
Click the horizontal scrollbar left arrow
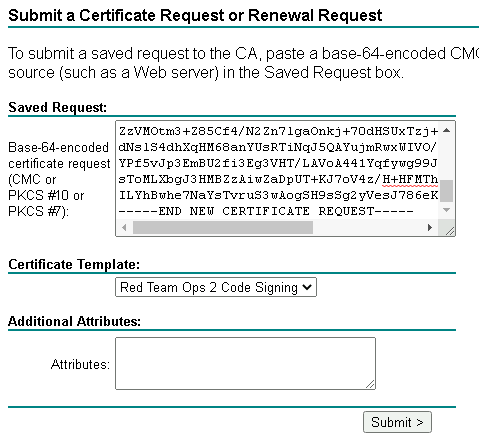tap(124, 227)
